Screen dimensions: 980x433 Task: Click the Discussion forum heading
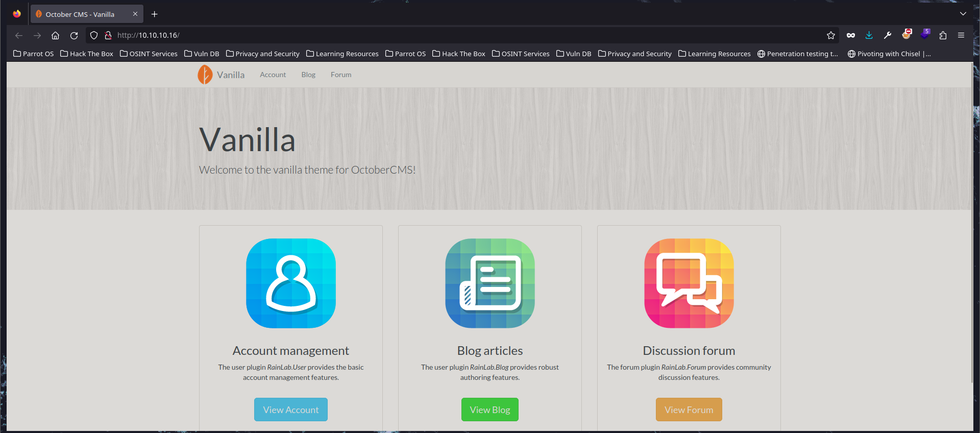point(689,351)
